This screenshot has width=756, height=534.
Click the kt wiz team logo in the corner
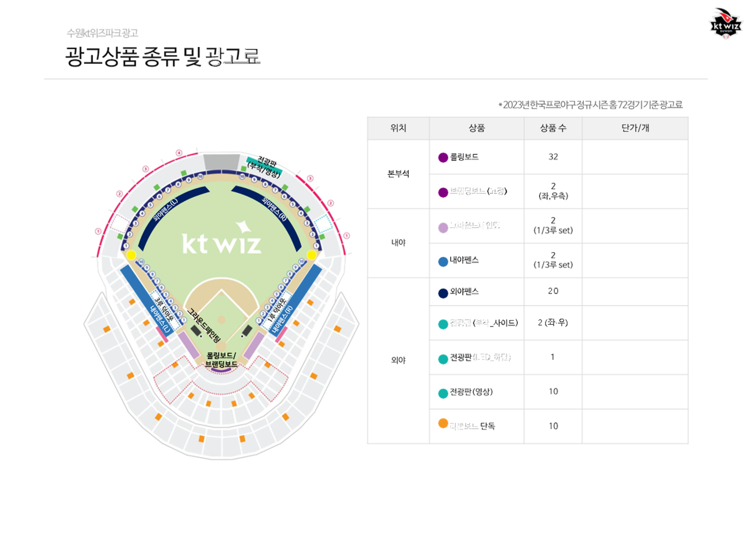[726, 24]
